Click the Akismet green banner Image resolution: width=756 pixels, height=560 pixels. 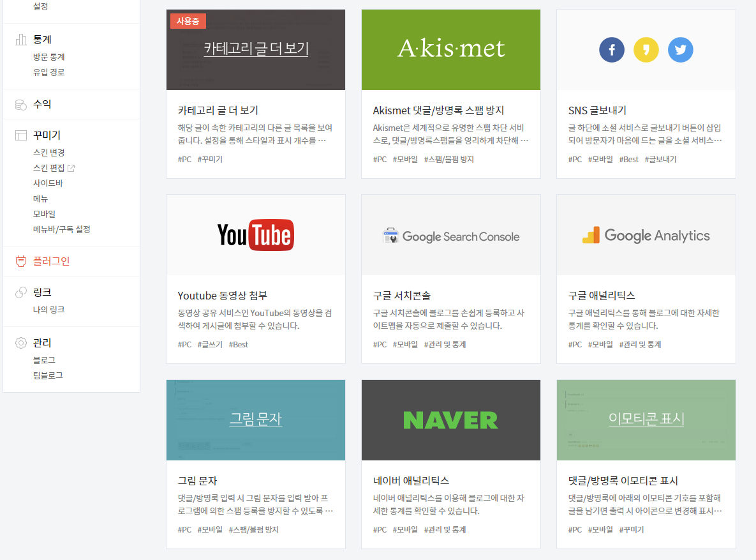tap(451, 50)
